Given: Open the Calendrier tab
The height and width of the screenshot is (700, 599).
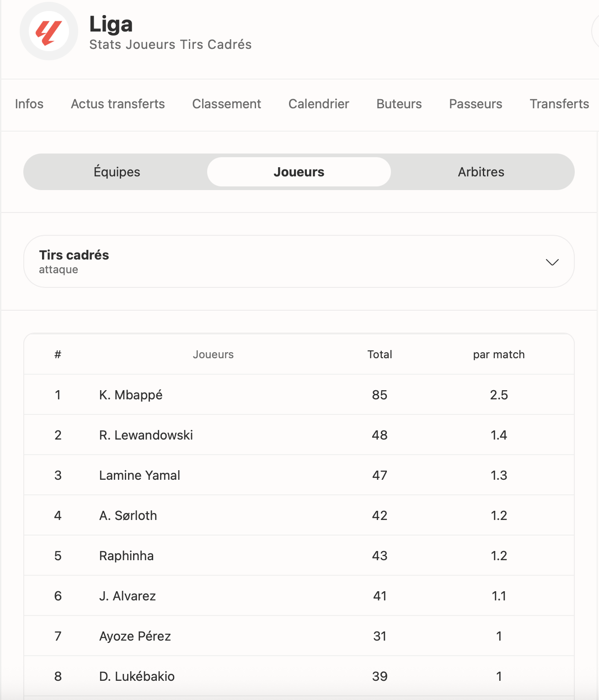Looking at the screenshot, I should 319,104.
